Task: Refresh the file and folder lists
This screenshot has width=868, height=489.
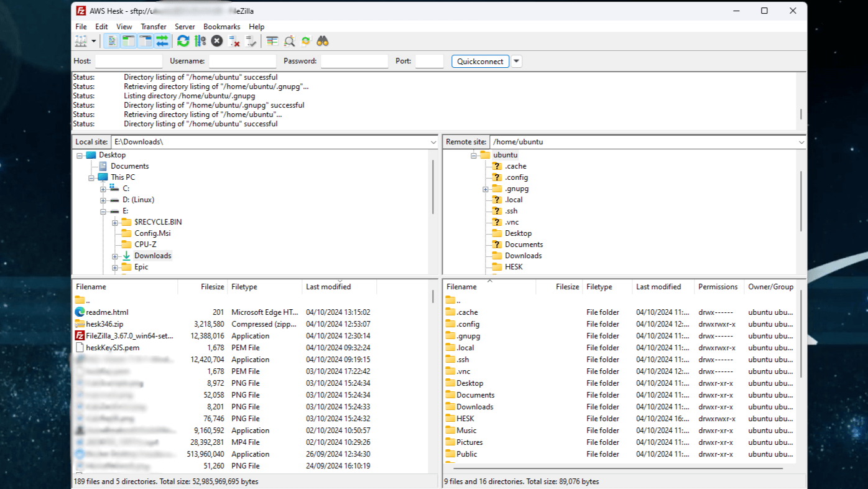Action: point(183,40)
